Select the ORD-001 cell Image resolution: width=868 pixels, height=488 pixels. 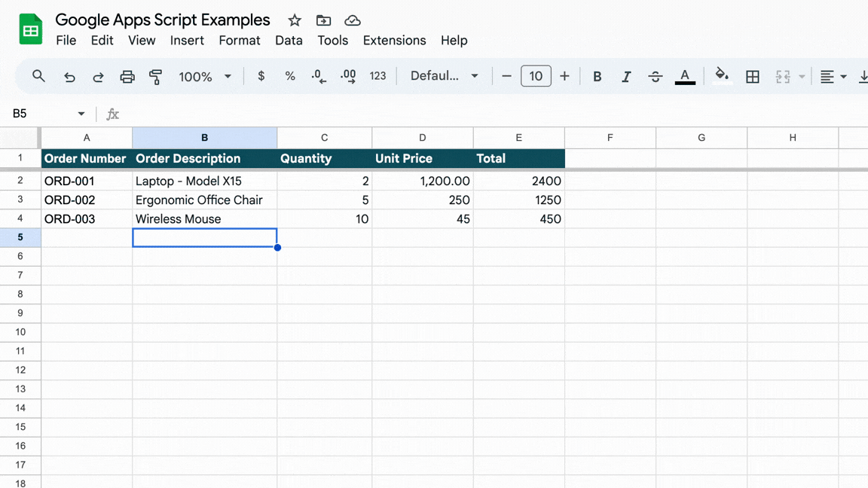click(87, 181)
